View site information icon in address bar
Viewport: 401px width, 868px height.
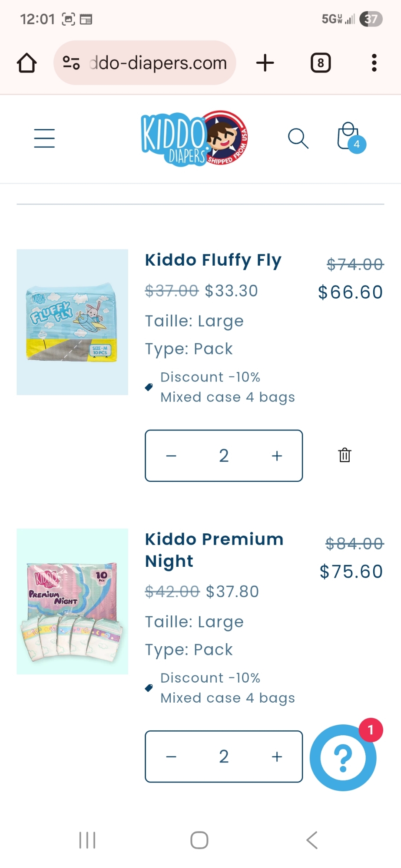[71, 63]
